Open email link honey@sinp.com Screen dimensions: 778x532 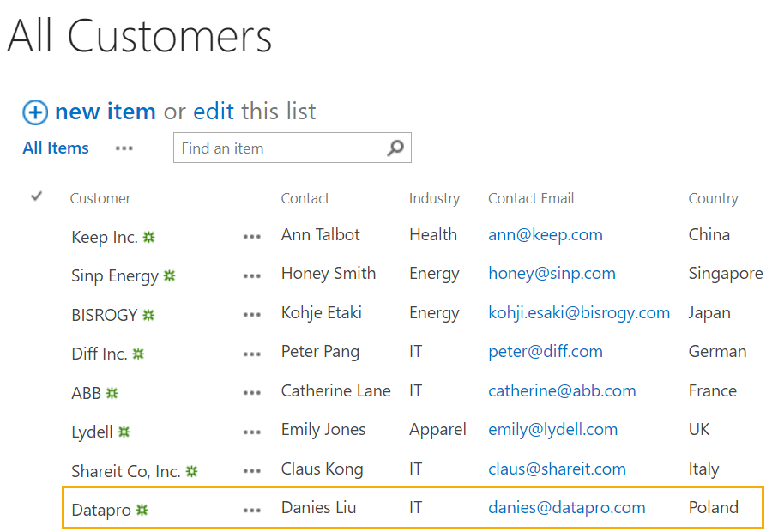tap(552, 274)
